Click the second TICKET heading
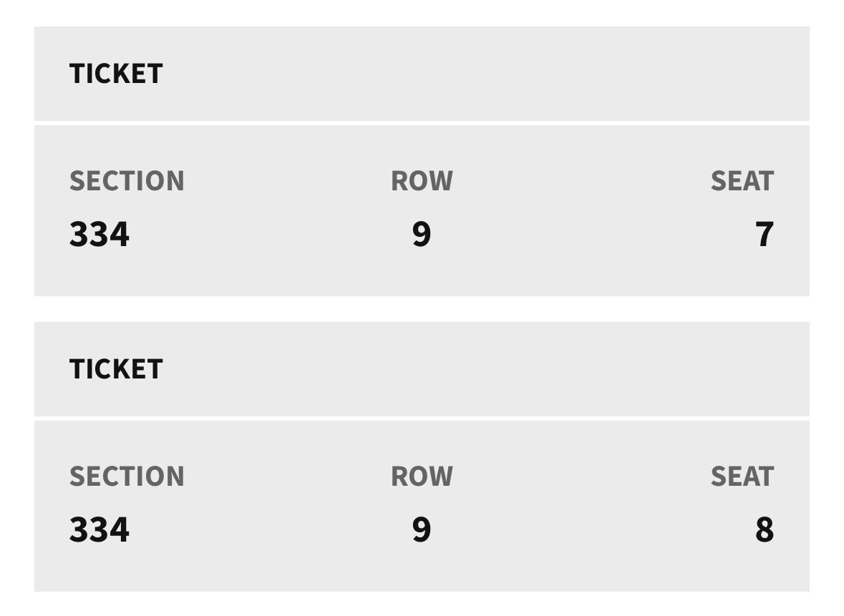 pyautogui.click(x=116, y=369)
